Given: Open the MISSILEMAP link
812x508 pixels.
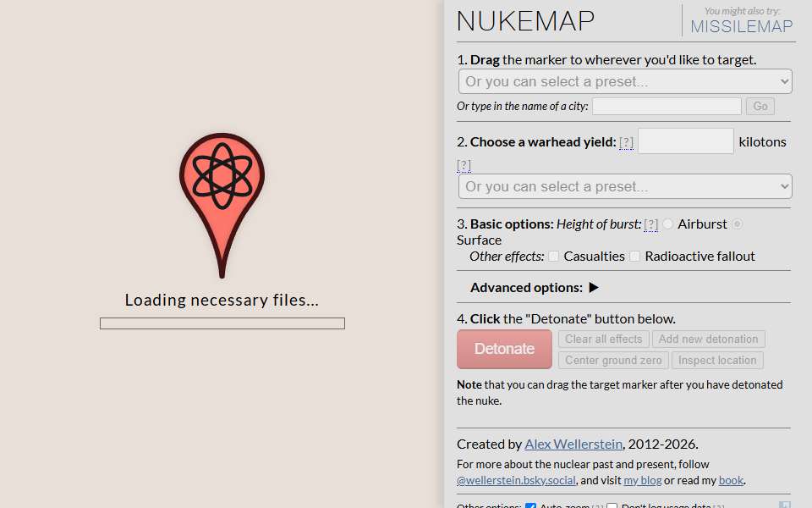Looking at the screenshot, I should click(x=742, y=26).
